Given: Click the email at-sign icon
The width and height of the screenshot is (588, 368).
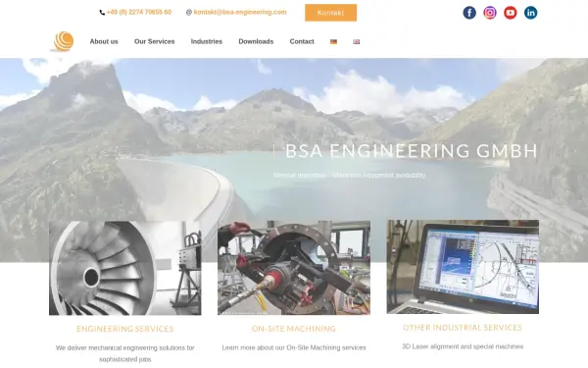Looking at the screenshot, I should [x=189, y=13].
